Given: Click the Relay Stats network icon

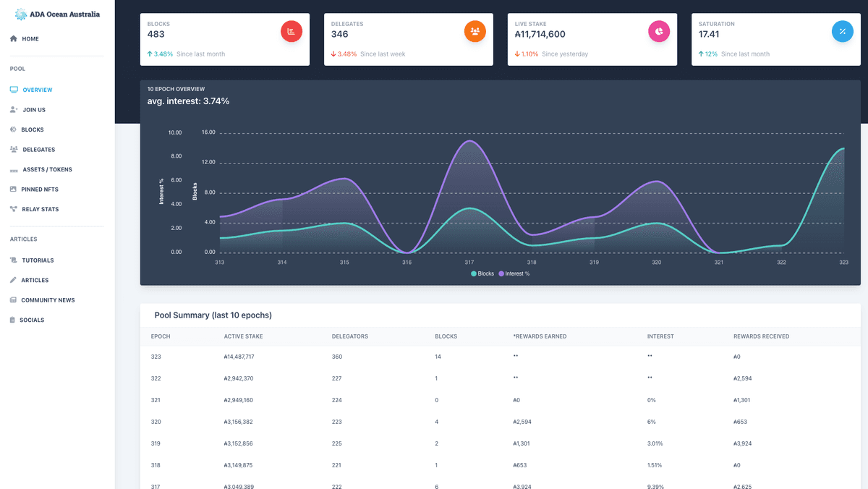Looking at the screenshot, I should click(x=14, y=209).
